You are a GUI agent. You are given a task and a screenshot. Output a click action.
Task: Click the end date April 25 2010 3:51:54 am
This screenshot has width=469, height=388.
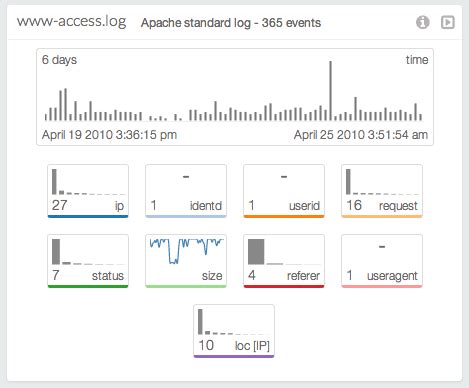[x=361, y=135]
